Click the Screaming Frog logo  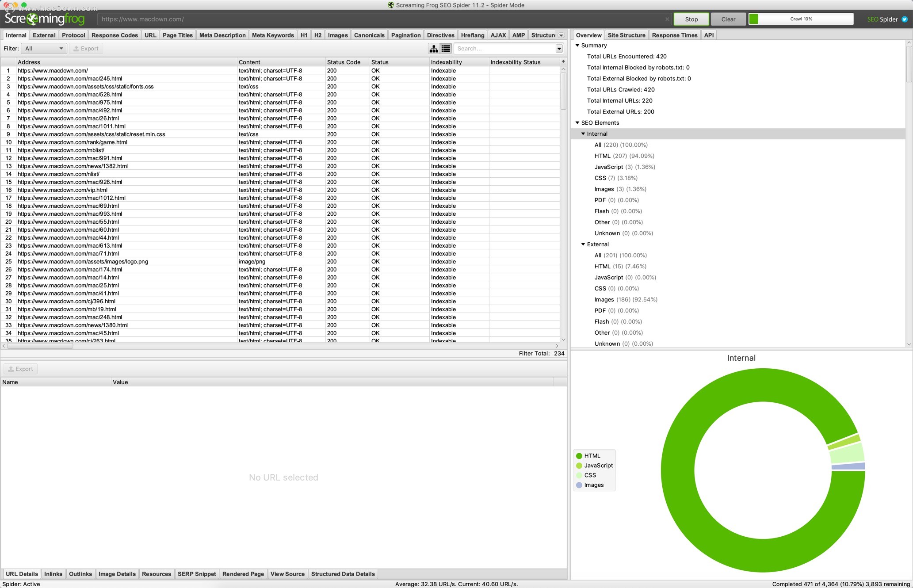click(45, 19)
